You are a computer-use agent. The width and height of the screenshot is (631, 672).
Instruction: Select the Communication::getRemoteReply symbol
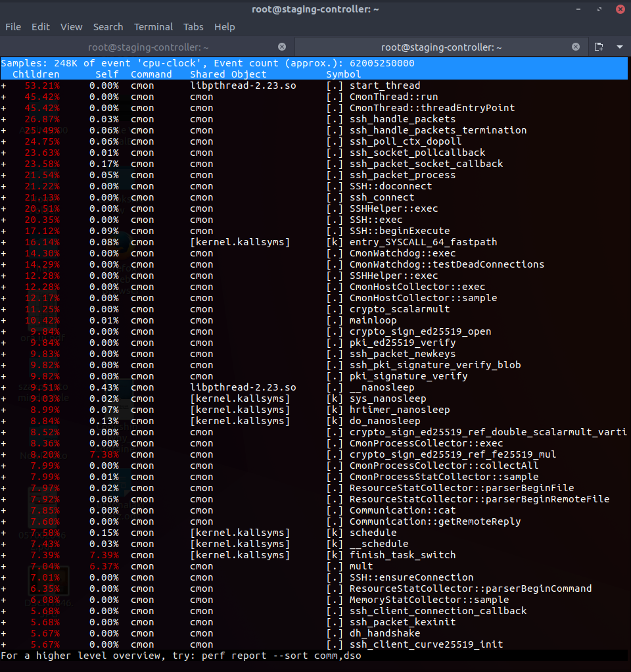[435, 521]
